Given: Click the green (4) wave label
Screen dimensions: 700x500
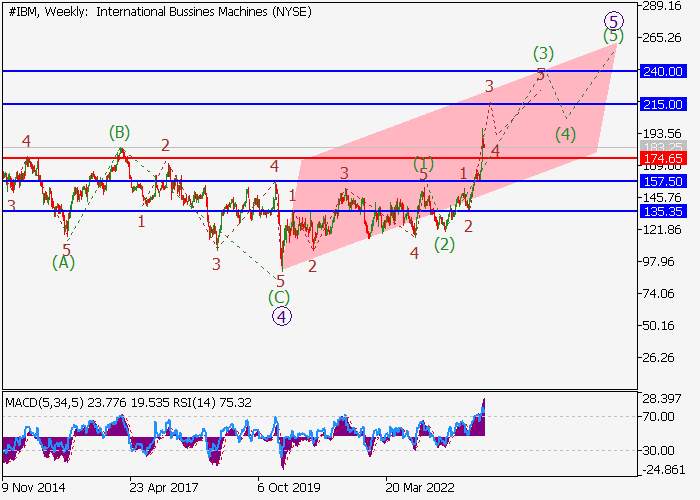Looking at the screenshot, I should coord(566,134).
